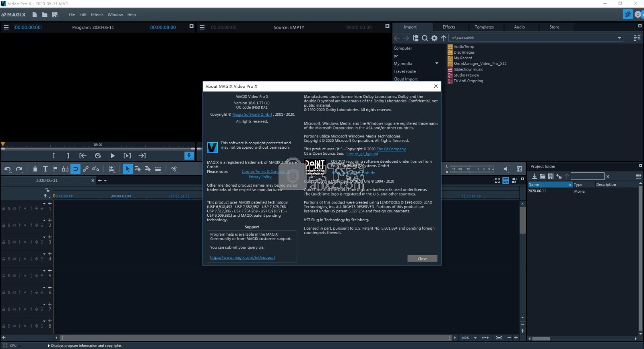Jump to range end in program monitor

[142, 156]
